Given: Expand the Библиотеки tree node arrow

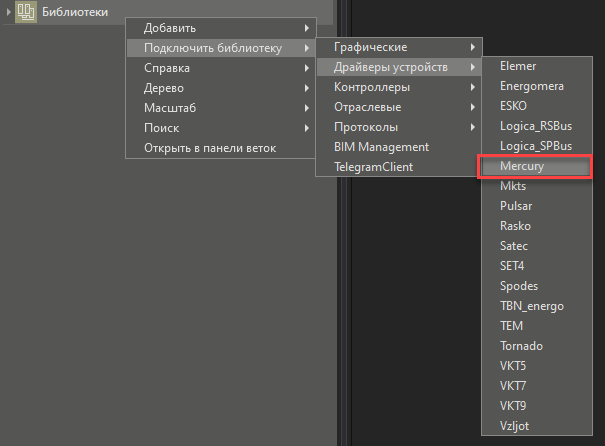Looking at the screenshot, I should (8, 12).
